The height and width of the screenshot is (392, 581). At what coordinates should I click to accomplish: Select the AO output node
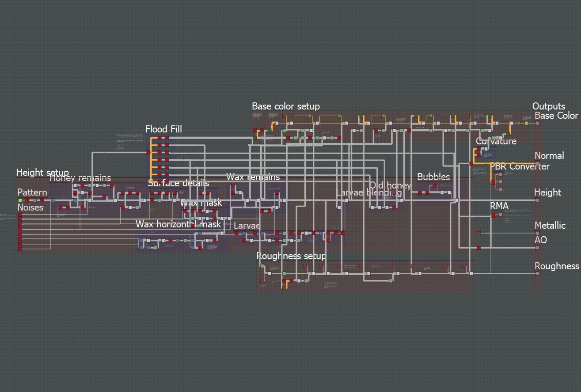pyautogui.click(x=538, y=248)
